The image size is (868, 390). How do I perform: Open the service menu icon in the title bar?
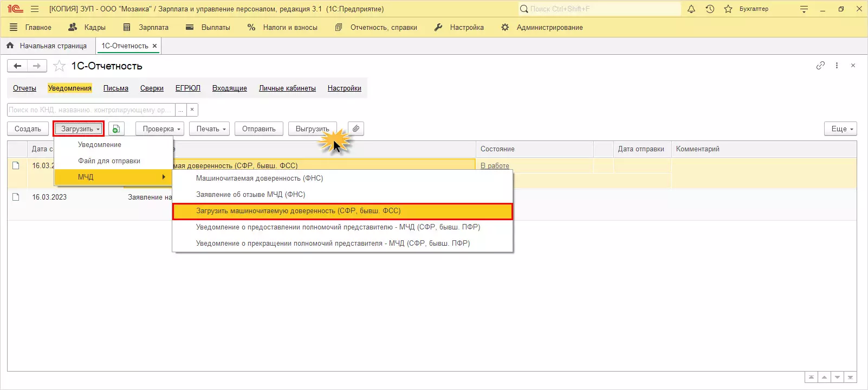tap(804, 9)
